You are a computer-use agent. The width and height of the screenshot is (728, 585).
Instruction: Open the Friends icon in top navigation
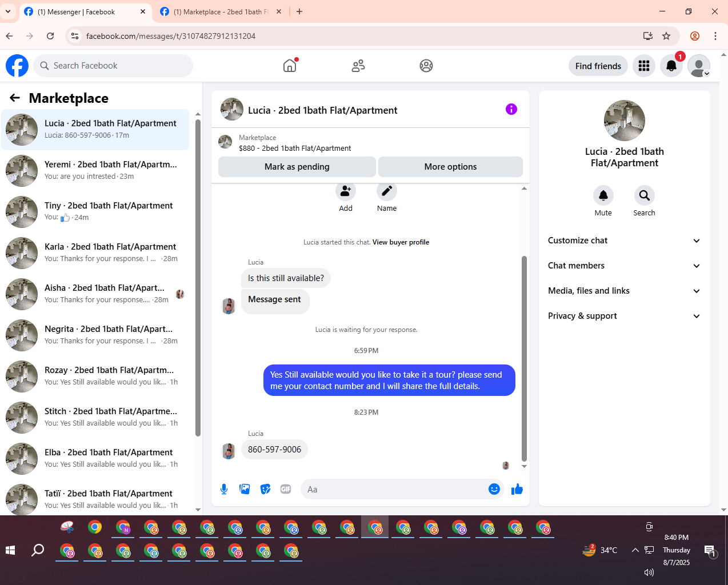click(358, 66)
